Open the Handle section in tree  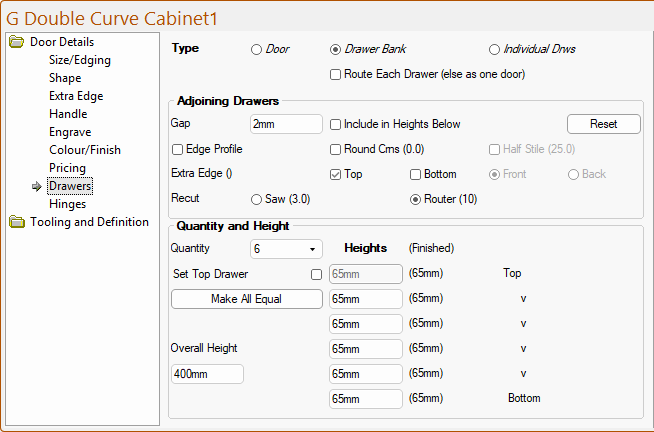point(68,114)
